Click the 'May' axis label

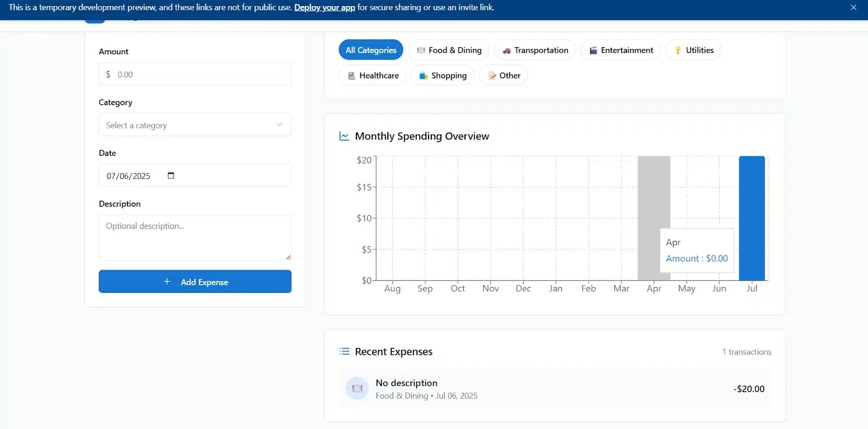point(686,289)
